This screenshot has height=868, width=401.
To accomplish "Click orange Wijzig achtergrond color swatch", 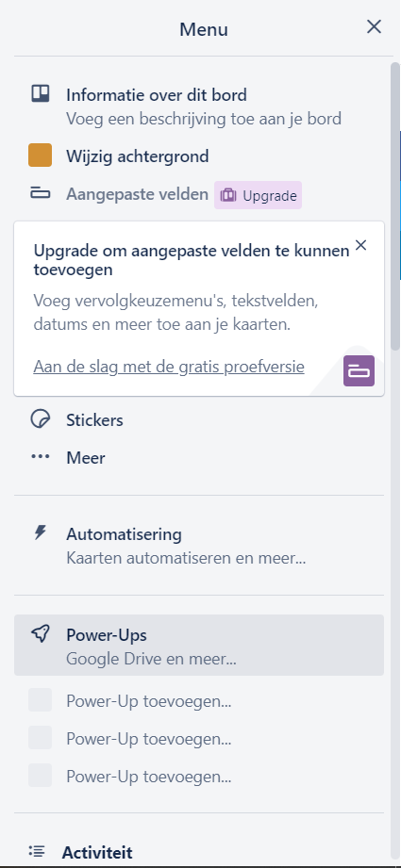I will click(x=40, y=155).
